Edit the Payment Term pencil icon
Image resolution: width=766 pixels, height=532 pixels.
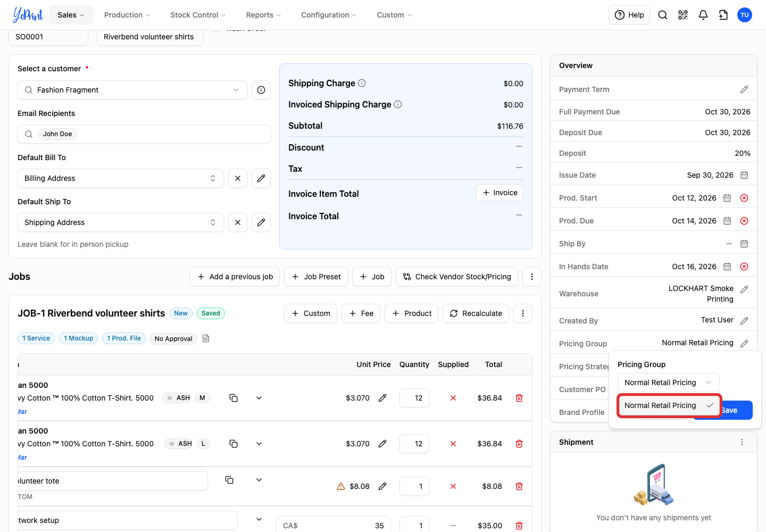(x=744, y=89)
